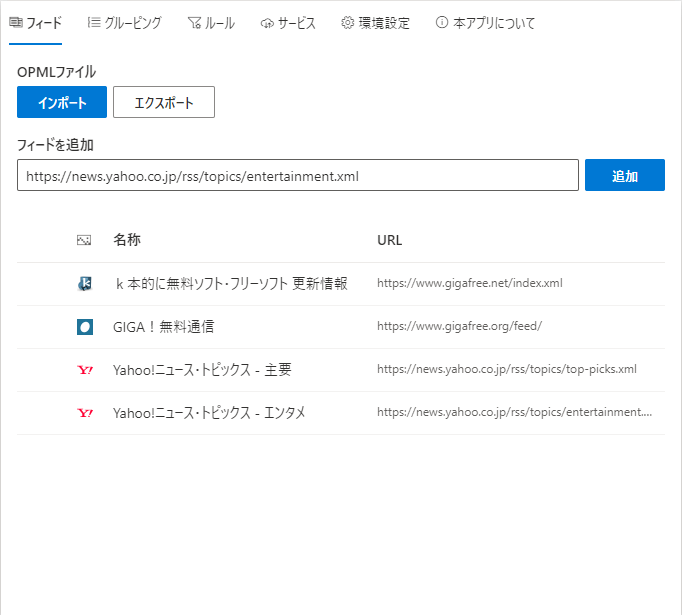
Task: Click the image column header icon
Action: pyautogui.click(x=84, y=240)
